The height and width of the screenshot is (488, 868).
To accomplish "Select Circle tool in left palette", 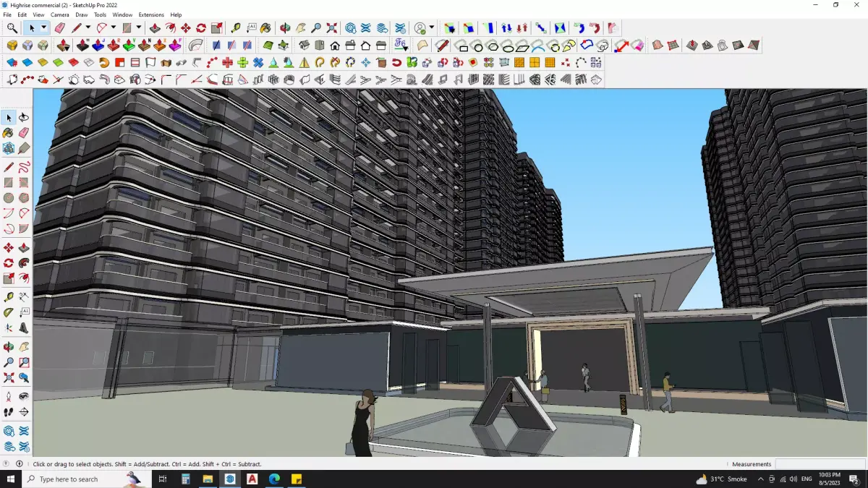I will click(9, 198).
